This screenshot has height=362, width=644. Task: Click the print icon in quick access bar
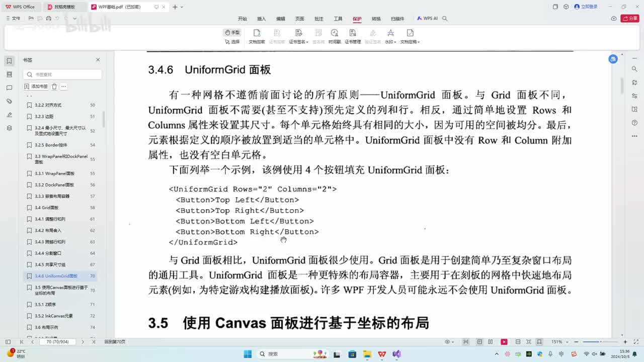coord(48,19)
